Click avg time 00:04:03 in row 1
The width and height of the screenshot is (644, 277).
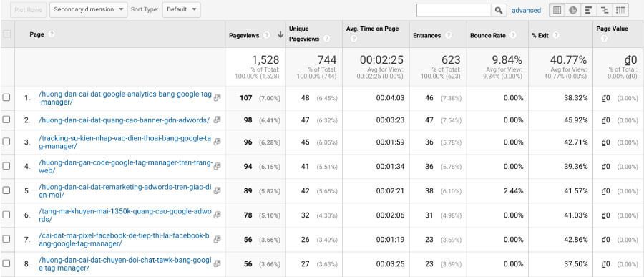390,98
